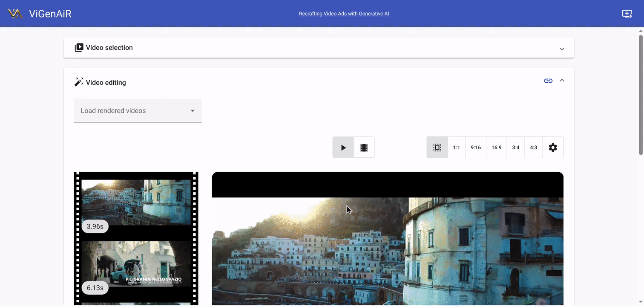Choose the 1:1 aspect ratio
This screenshot has width=644, height=307.
(457, 148)
